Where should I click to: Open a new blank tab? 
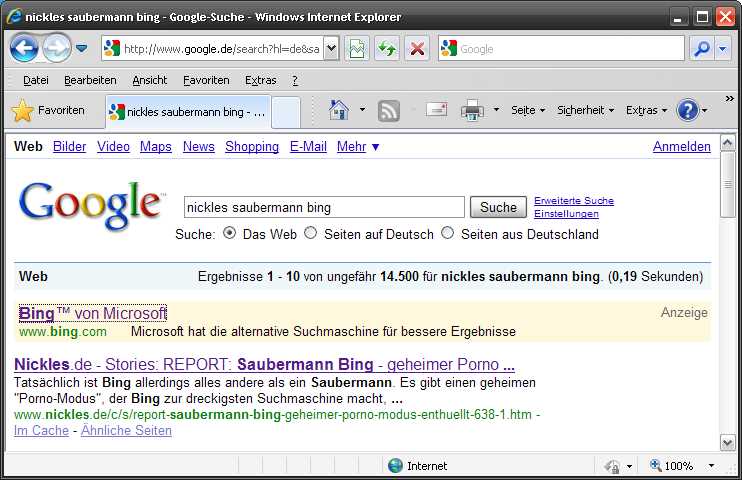coord(286,112)
